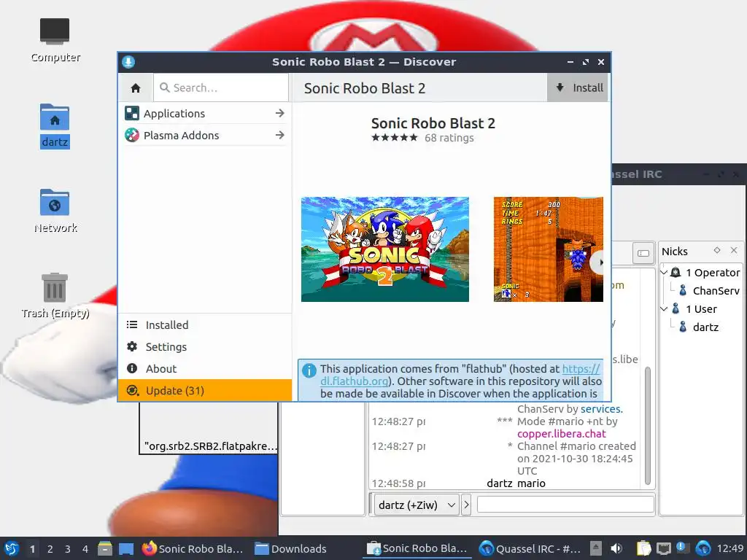Switch to workspace 1
Image resolution: width=747 pixels, height=560 pixels.
tap(32, 549)
